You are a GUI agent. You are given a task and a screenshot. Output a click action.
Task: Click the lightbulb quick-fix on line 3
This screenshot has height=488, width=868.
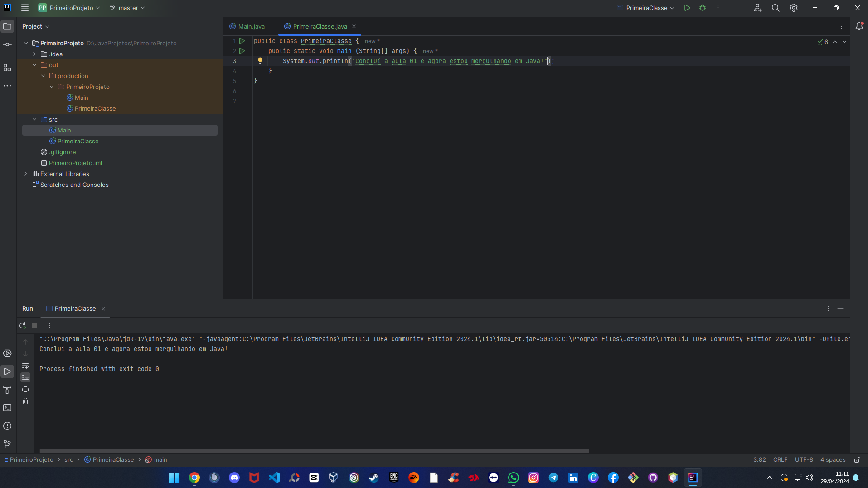coord(260,60)
